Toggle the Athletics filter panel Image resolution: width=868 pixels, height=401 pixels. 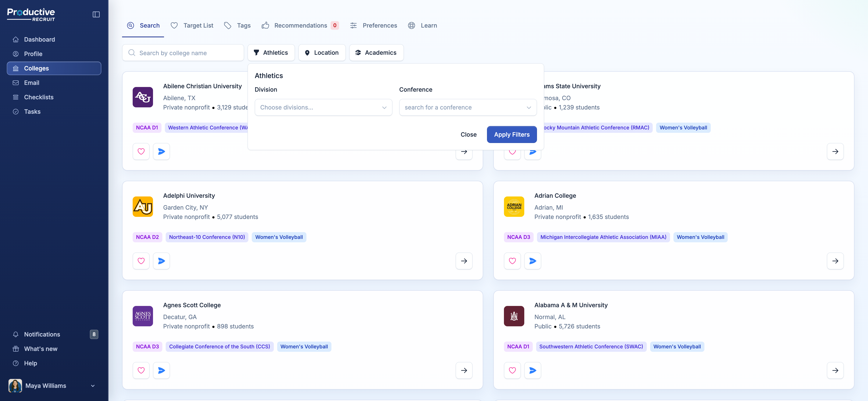click(x=271, y=53)
